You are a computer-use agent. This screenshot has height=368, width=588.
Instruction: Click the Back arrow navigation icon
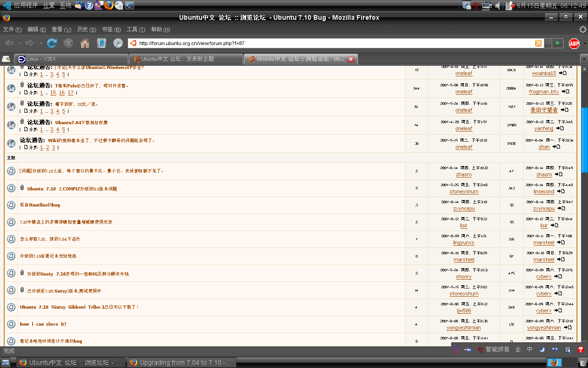[x=9, y=43]
